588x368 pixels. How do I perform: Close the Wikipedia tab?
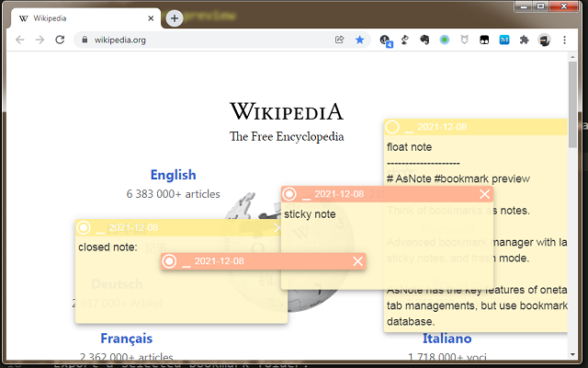point(151,18)
